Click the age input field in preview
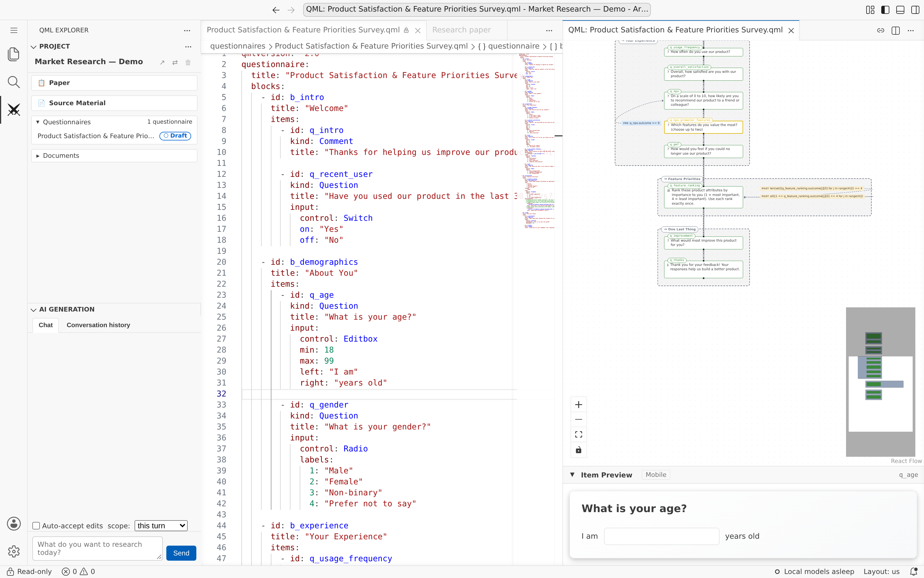Image resolution: width=924 pixels, height=578 pixels. (x=661, y=536)
